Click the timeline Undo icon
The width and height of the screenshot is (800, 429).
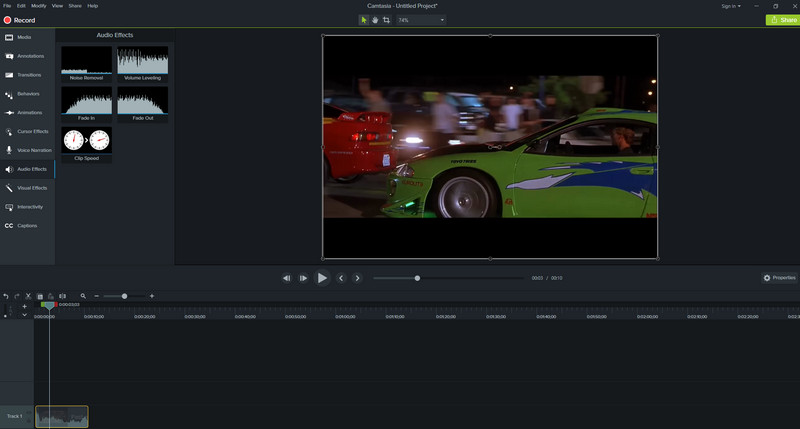point(6,296)
